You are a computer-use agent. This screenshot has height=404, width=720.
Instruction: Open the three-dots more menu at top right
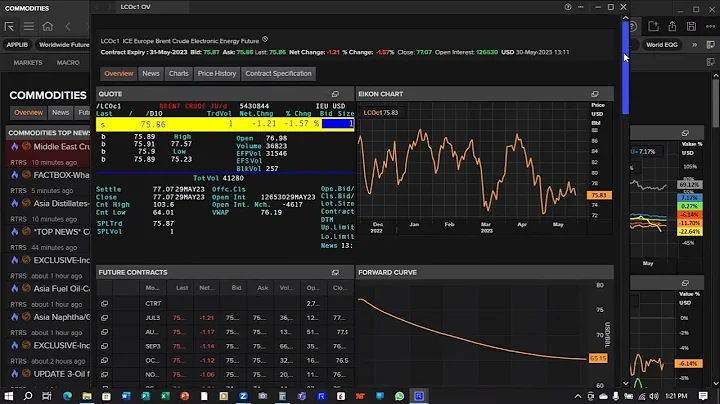pyautogui.click(x=710, y=27)
